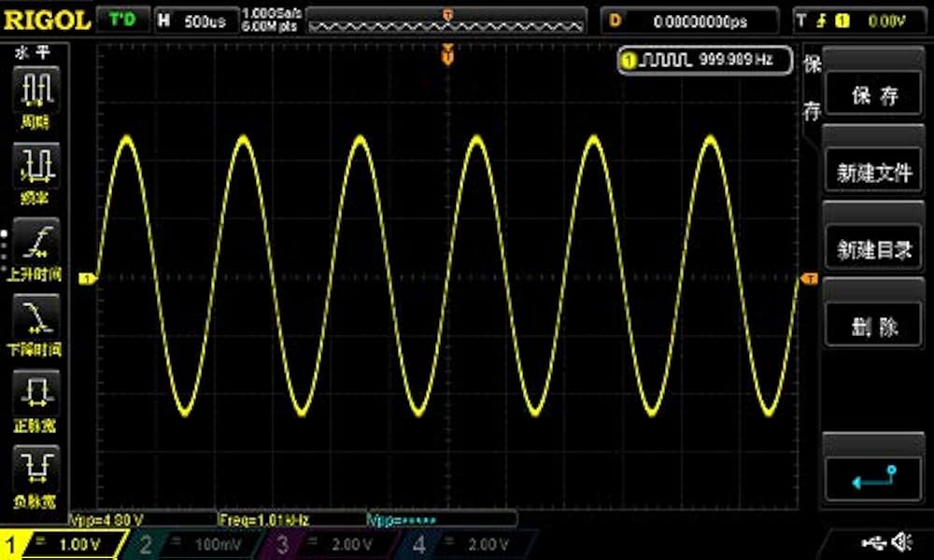Click the RIGOL logo

(x=47, y=21)
